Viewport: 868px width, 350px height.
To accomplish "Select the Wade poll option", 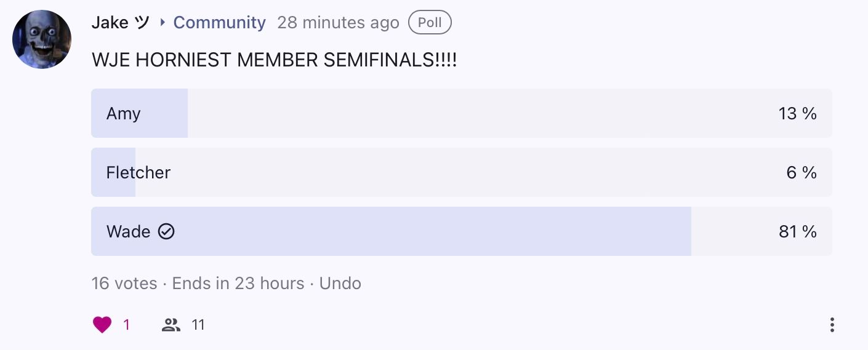I will pyautogui.click(x=461, y=231).
